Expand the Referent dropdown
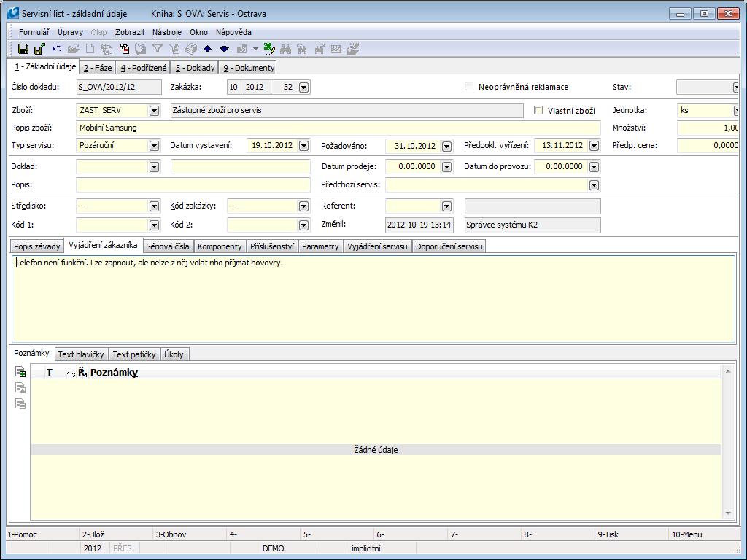 coord(446,206)
